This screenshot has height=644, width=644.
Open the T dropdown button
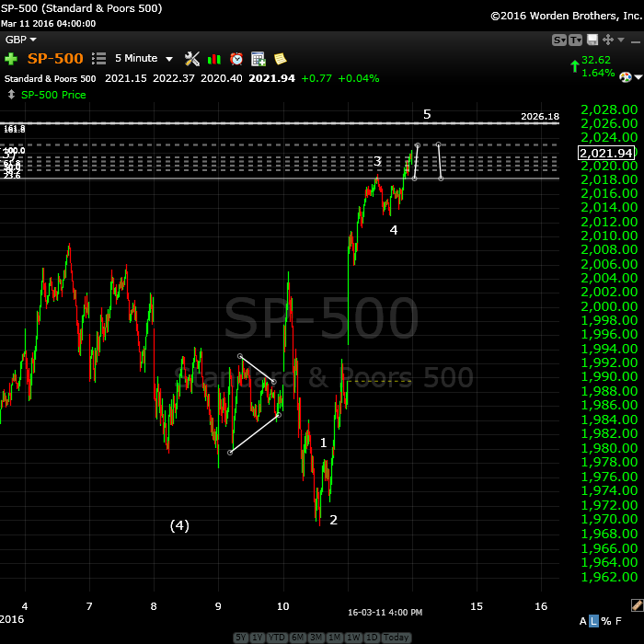(575, 40)
